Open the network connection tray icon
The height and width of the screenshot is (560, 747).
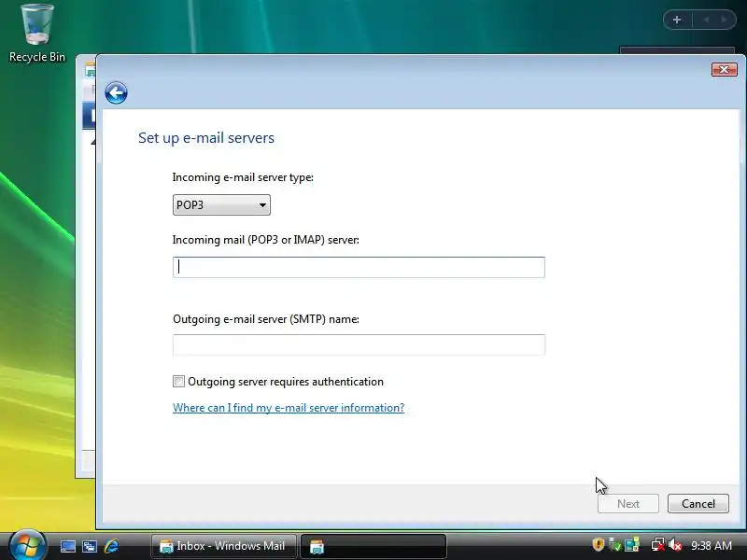tap(658, 544)
